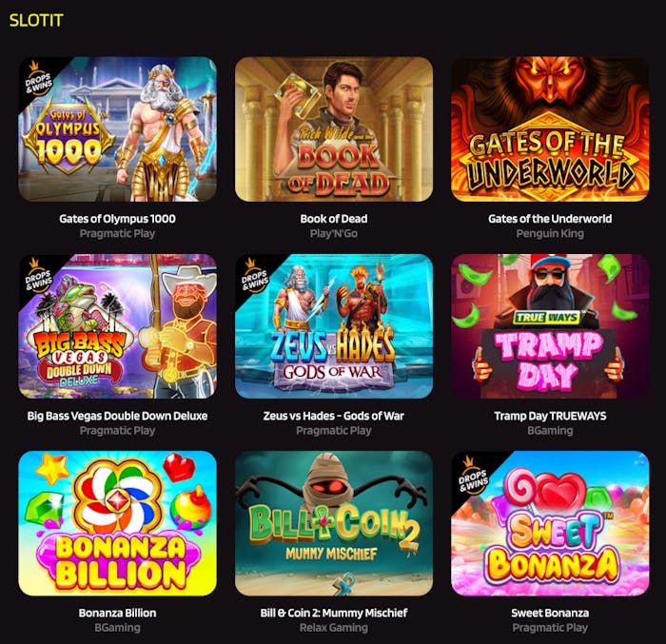Click Drops & Wins badge on Zeus vs Hades
Image resolution: width=666 pixels, height=644 pixels.
pyautogui.click(x=254, y=275)
